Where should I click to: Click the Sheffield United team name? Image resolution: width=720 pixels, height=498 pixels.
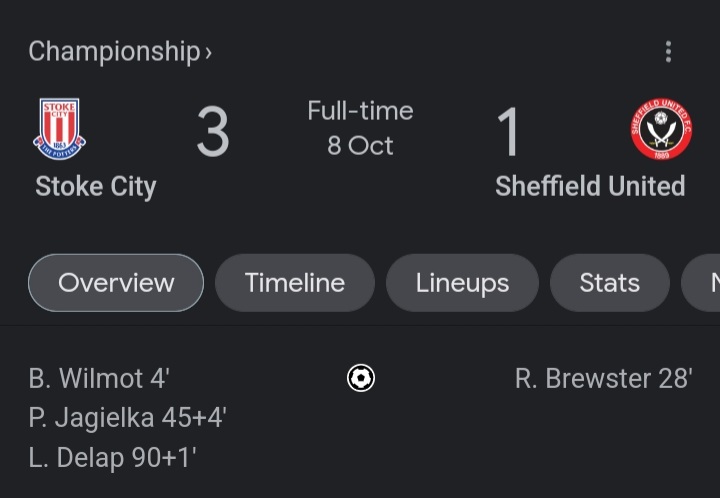pos(590,186)
